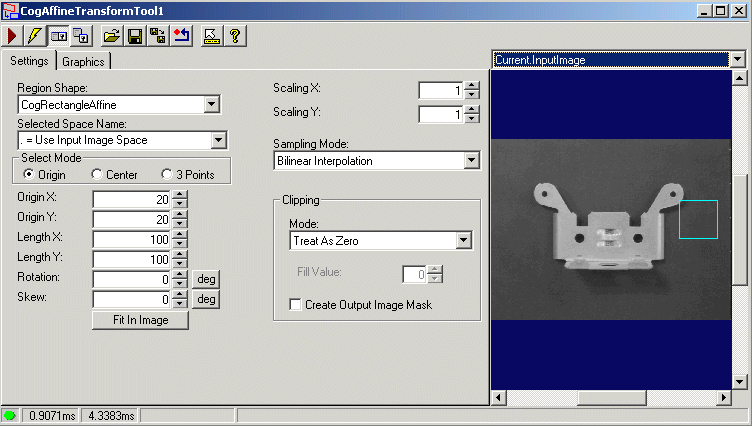This screenshot has width=752, height=426.
Task: Select the Settings tab
Action: (x=29, y=61)
